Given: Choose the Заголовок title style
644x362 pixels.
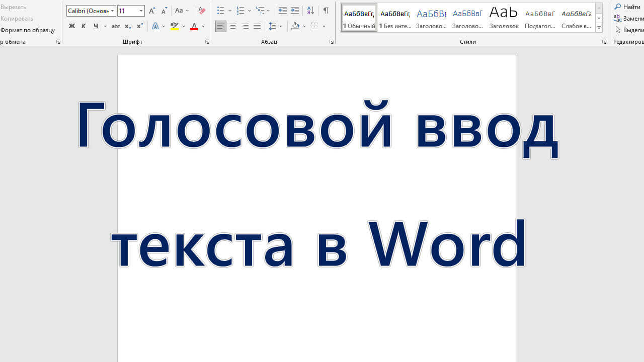Looking at the screenshot, I should tap(504, 18).
